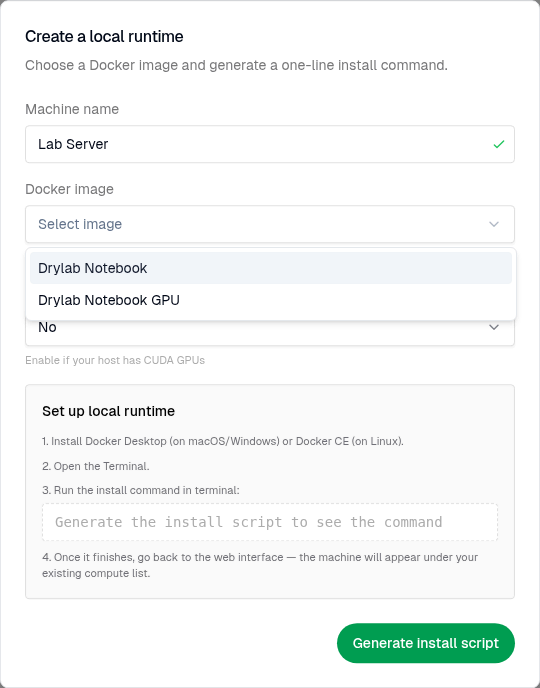This screenshot has height=688, width=540.
Task: Click the Docker image dropdown chevron
Action: click(x=494, y=224)
